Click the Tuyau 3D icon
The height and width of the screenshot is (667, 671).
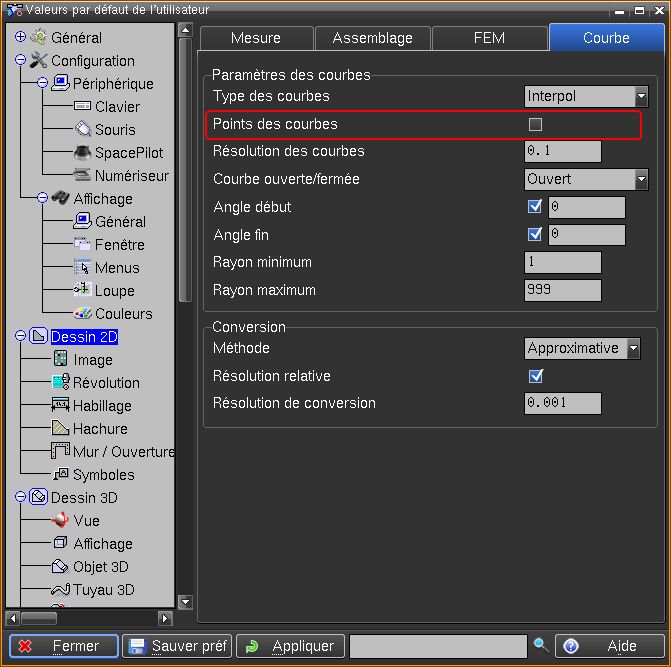pyautogui.click(x=60, y=590)
